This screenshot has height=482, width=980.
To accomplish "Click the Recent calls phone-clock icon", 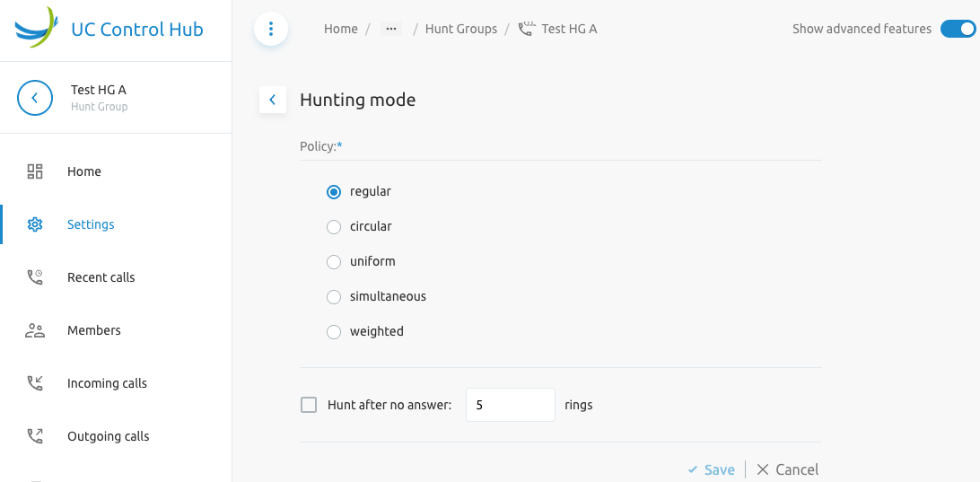I will [35, 277].
